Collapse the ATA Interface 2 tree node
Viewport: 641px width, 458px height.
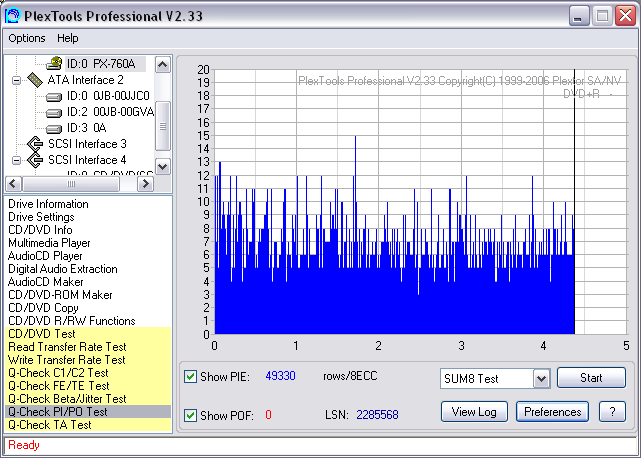pos(16,80)
